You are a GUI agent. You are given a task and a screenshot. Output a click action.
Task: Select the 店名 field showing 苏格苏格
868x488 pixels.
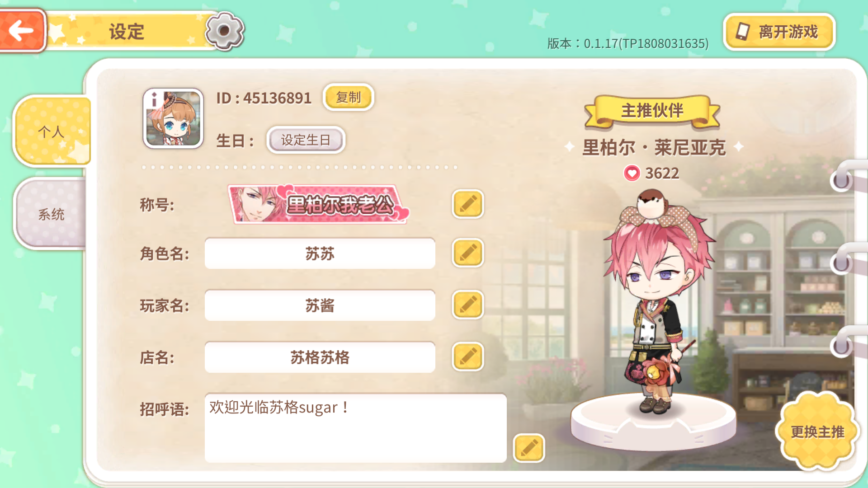click(x=320, y=357)
